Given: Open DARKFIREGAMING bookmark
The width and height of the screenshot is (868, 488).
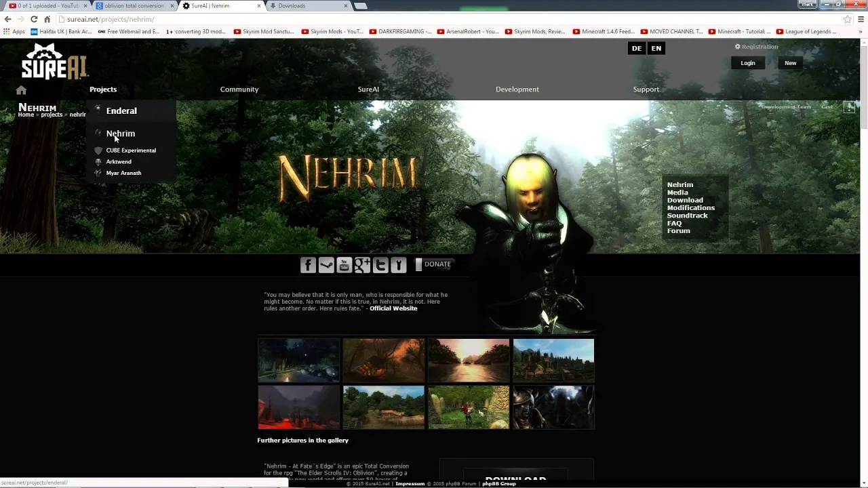Looking at the screenshot, I should [x=401, y=31].
